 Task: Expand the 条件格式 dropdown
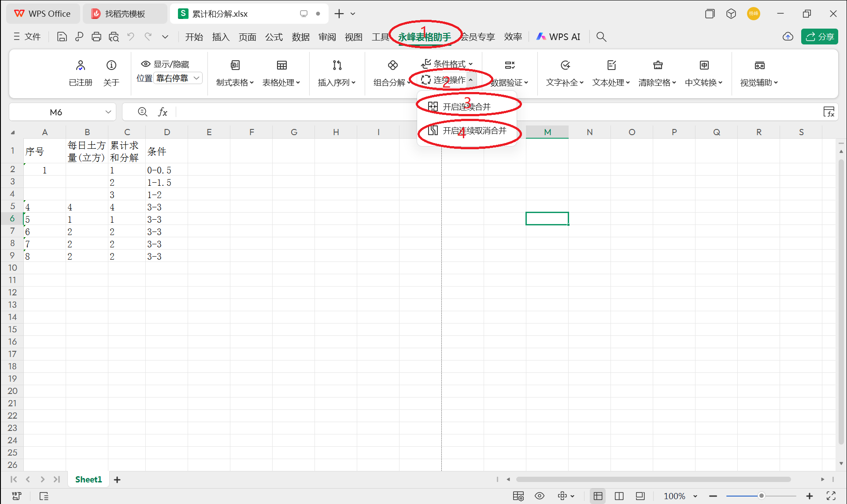(447, 63)
